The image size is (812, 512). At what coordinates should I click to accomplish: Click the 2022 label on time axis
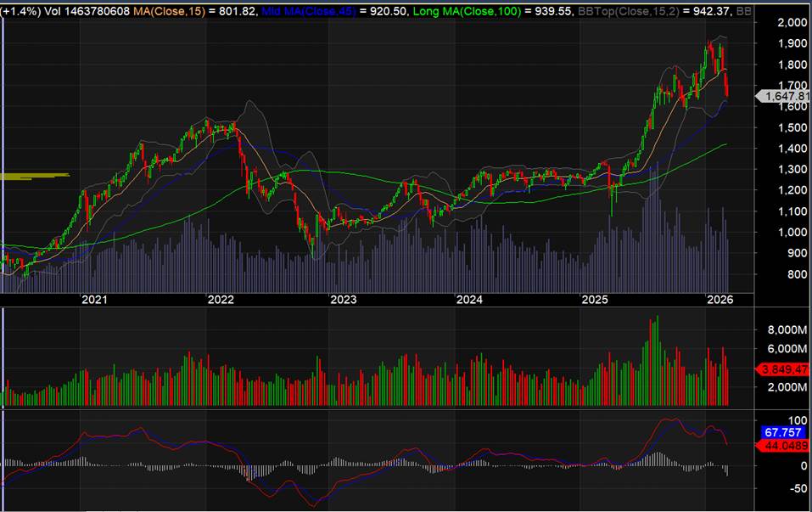[x=220, y=300]
